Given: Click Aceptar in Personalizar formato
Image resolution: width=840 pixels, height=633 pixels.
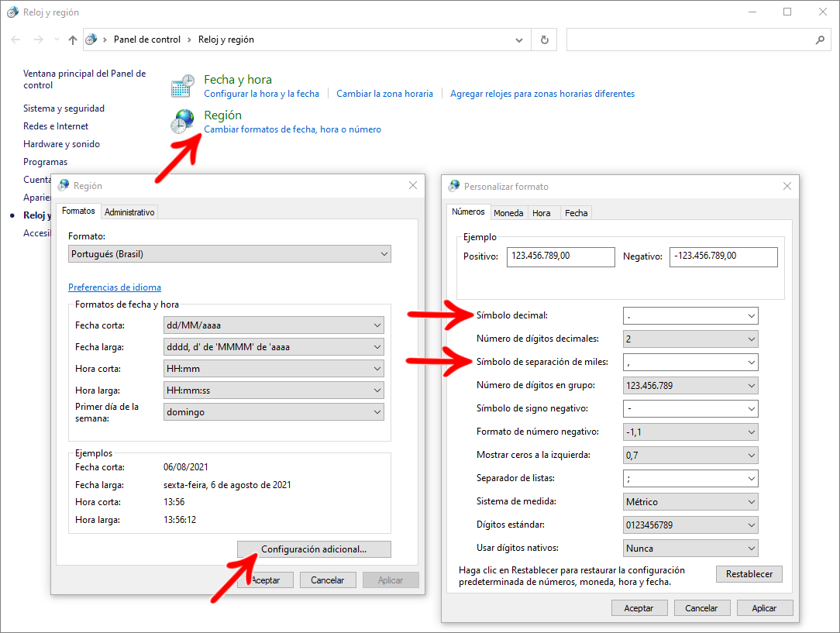Looking at the screenshot, I should pyautogui.click(x=639, y=608).
